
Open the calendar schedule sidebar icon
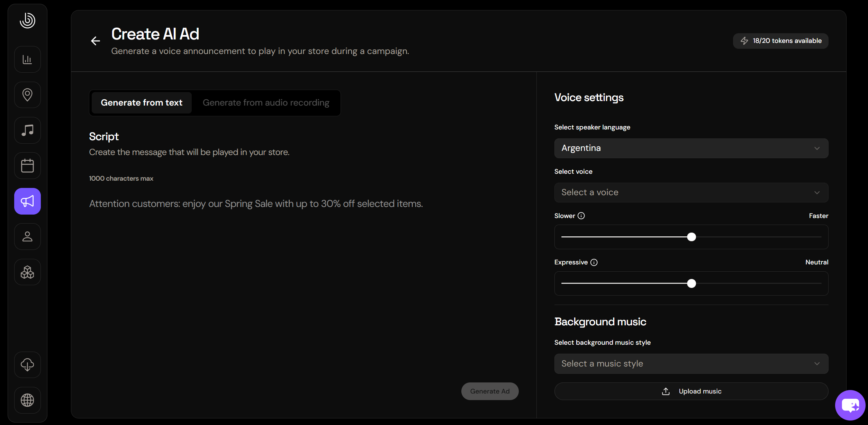click(x=27, y=166)
